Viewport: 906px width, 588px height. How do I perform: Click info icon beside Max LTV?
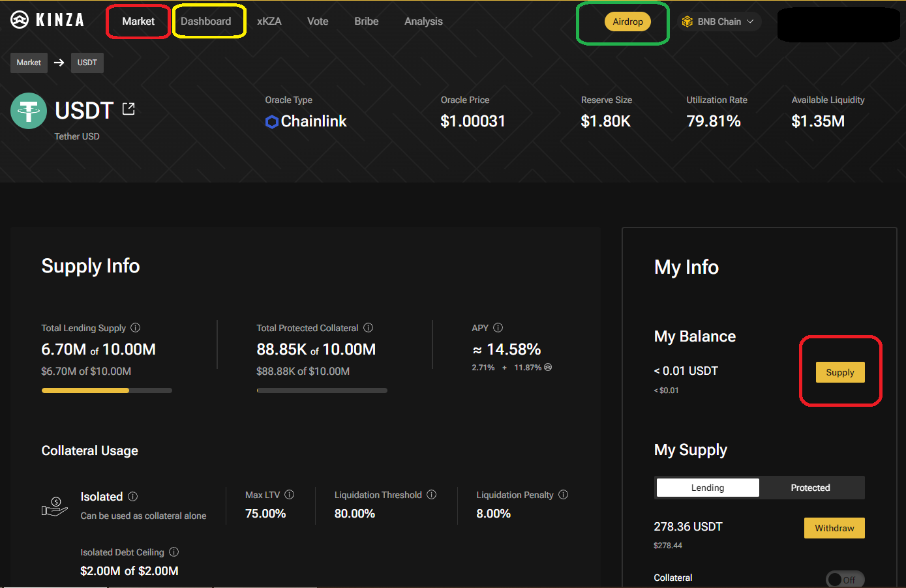[290, 495]
